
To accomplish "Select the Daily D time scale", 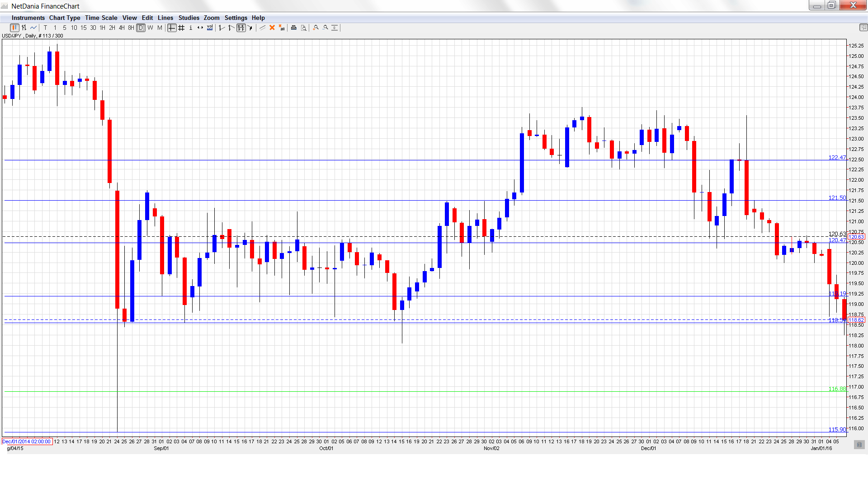I will click(x=141, y=28).
